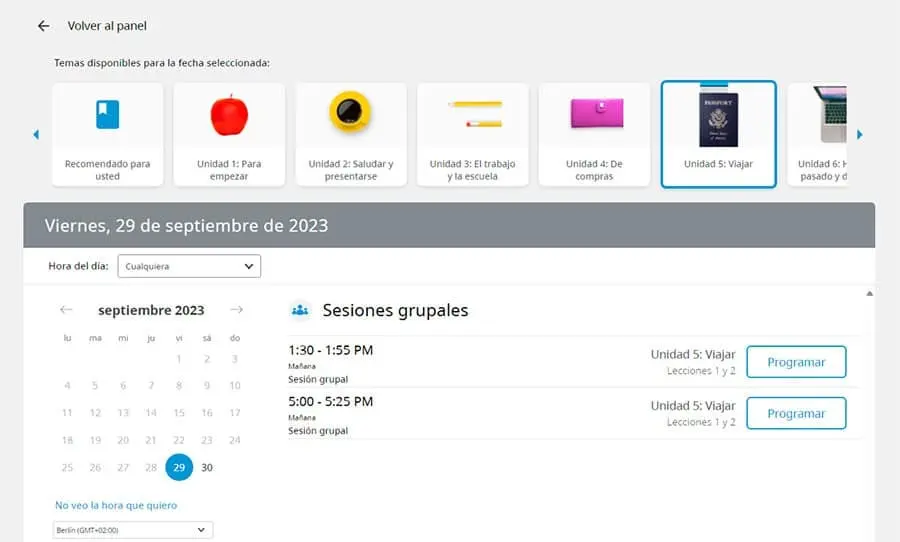This screenshot has height=542, width=900.
Task: Select day 29 in the calendar
Action: [x=179, y=467]
